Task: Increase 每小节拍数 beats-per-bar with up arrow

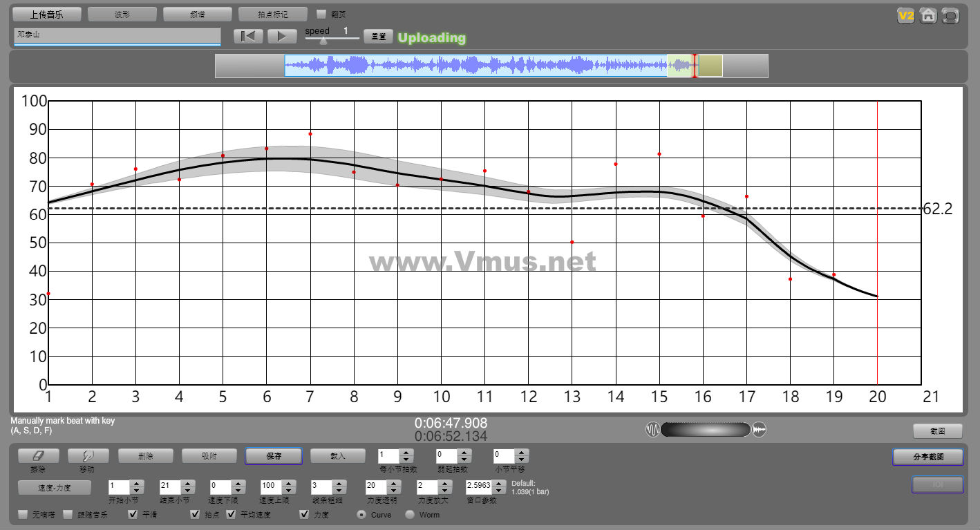Action: pyautogui.click(x=406, y=453)
